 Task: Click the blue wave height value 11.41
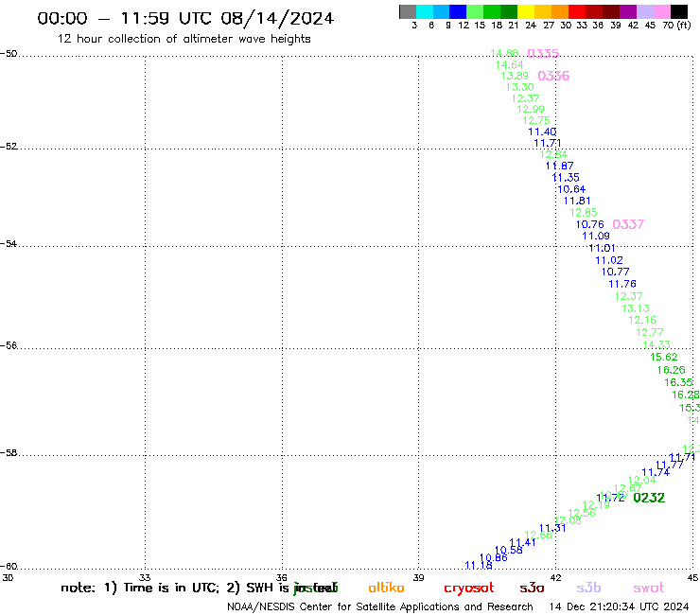[522, 543]
